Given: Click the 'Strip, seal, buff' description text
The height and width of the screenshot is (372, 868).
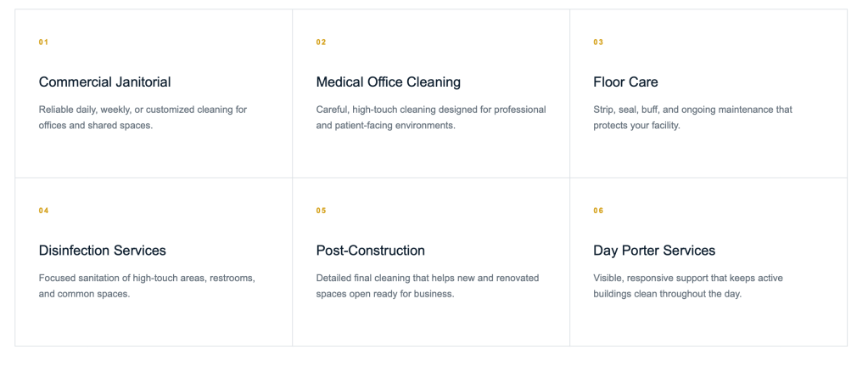Looking at the screenshot, I should point(693,117).
